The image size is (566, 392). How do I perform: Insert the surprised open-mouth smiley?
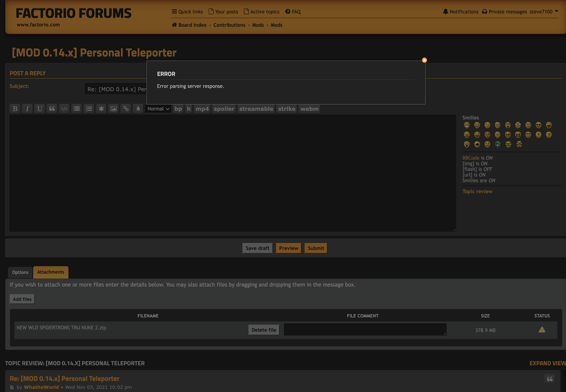point(508,125)
